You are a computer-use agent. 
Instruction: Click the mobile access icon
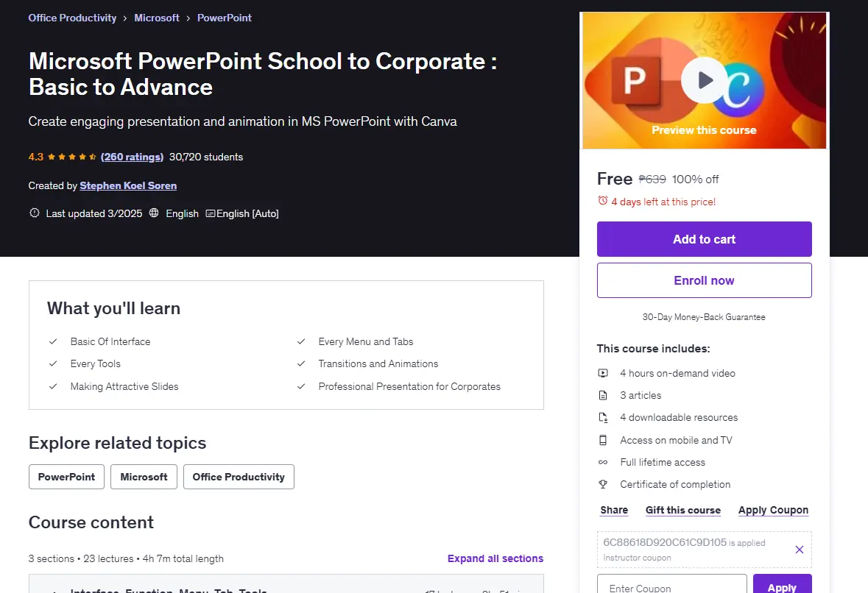click(x=603, y=440)
